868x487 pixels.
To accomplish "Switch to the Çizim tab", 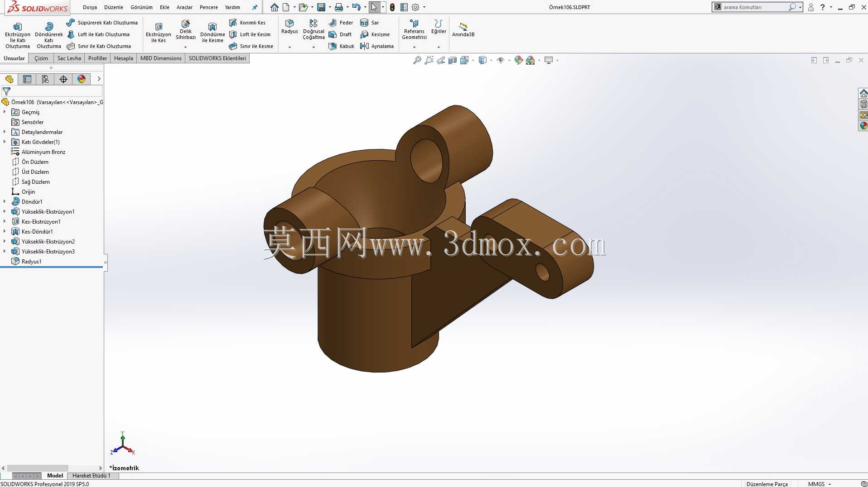I will tap(41, 58).
